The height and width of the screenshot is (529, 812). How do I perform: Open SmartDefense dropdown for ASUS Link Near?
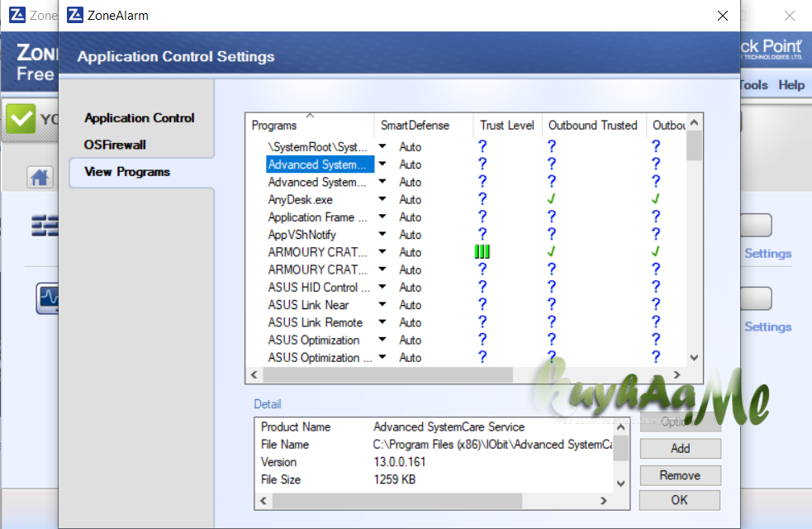pyautogui.click(x=382, y=304)
